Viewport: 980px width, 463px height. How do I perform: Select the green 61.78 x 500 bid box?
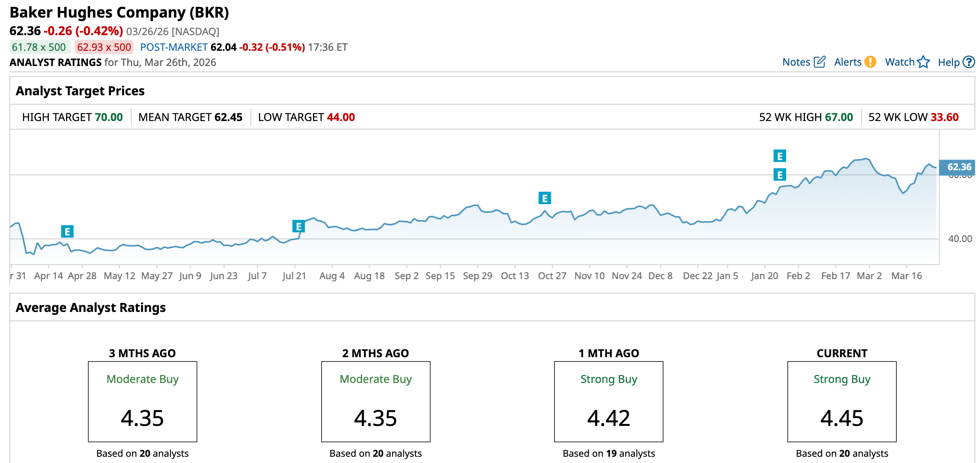[39, 47]
